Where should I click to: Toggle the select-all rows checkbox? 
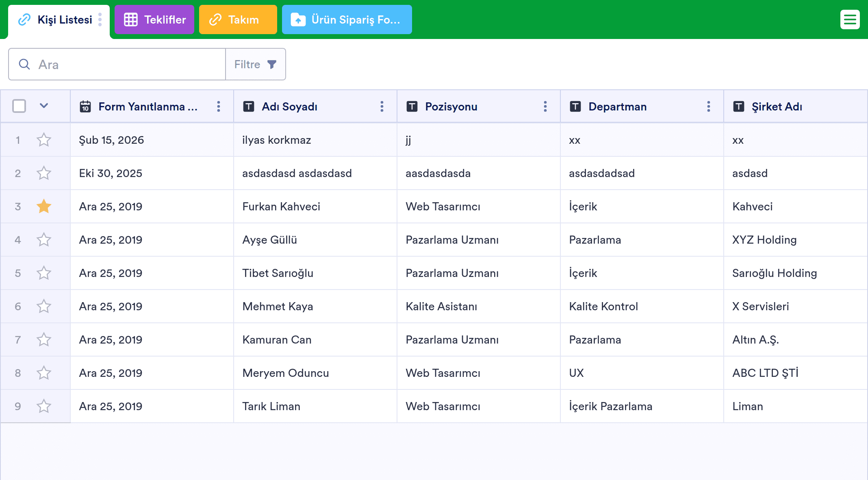click(x=19, y=106)
